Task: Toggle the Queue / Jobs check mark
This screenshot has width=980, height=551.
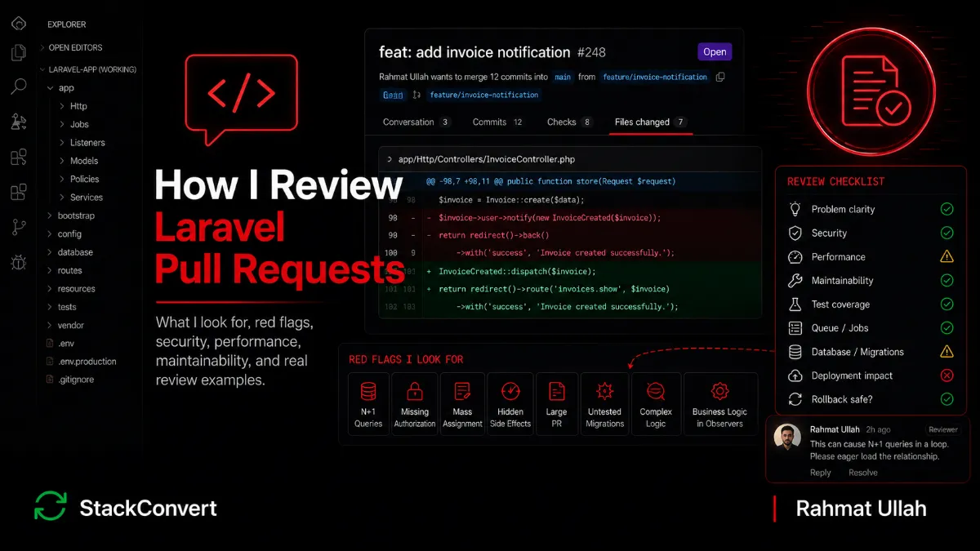Action: tap(947, 327)
